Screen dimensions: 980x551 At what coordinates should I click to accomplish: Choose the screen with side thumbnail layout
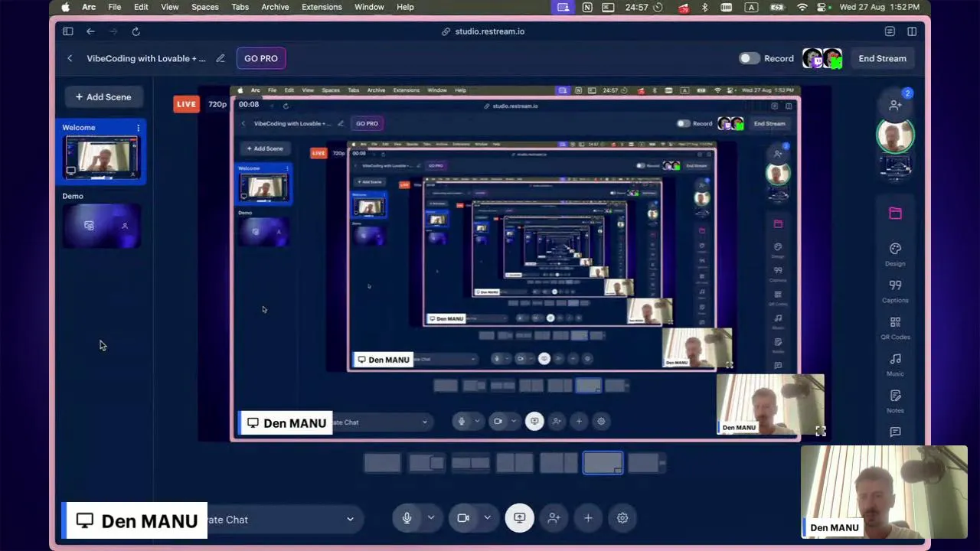coord(647,462)
